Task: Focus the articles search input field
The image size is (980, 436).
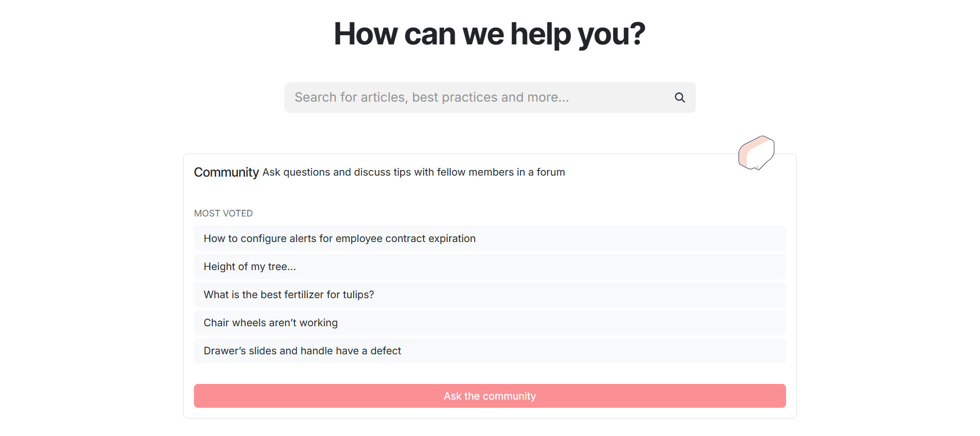Action: [x=489, y=98]
